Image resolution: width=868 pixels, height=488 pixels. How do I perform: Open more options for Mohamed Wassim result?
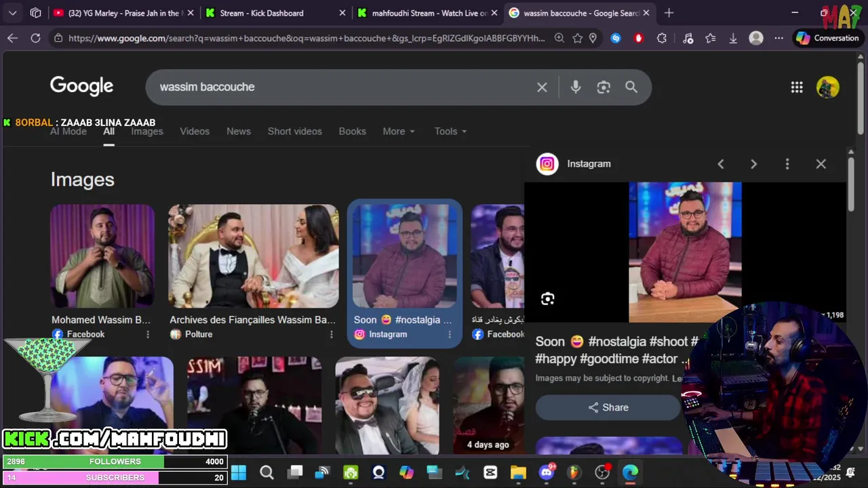(x=148, y=334)
